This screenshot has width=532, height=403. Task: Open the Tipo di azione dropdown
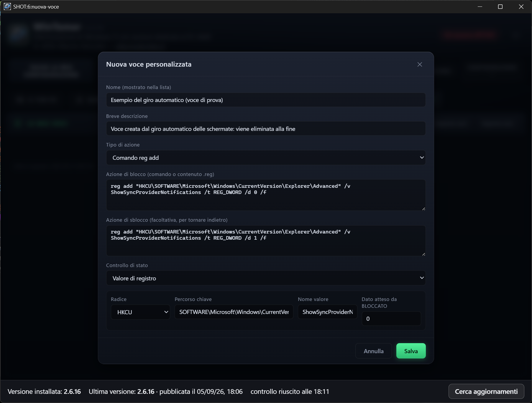pyautogui.click(x=266, y=158)
